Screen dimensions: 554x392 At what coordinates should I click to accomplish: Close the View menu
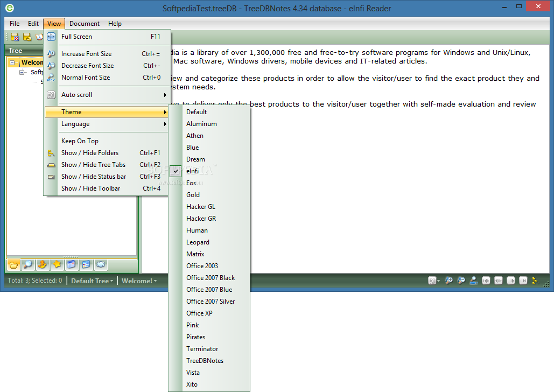click(54, 24)
